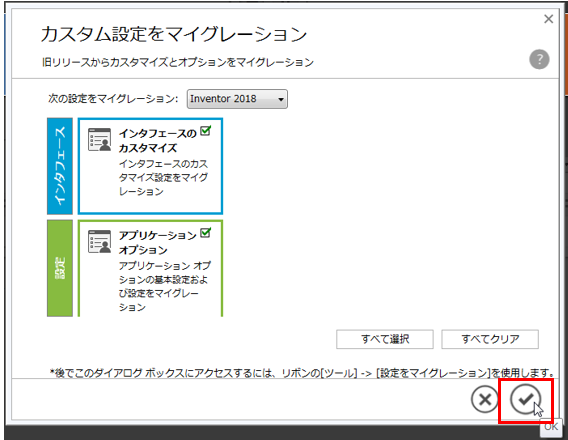Viewport: 568px width, 440px height.
Task: Select the インタフェースのカスタマイズ card title
Action: (158, 141)
